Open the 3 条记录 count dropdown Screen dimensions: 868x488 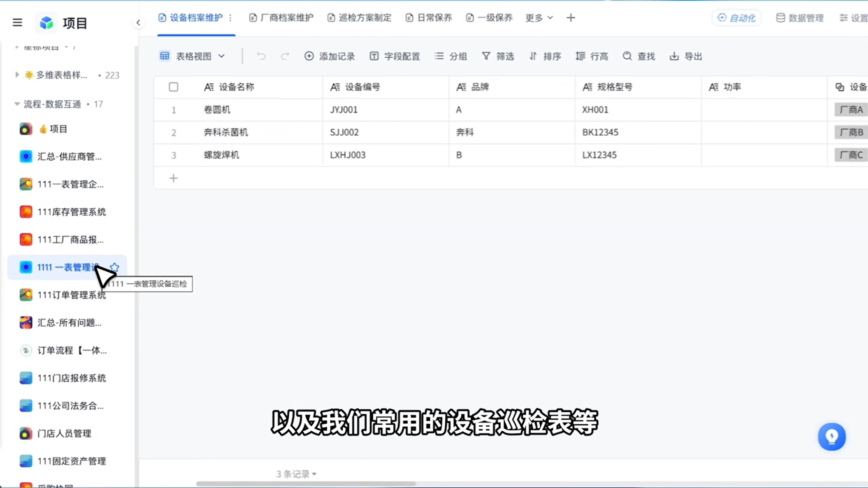(x=296, y=474)
